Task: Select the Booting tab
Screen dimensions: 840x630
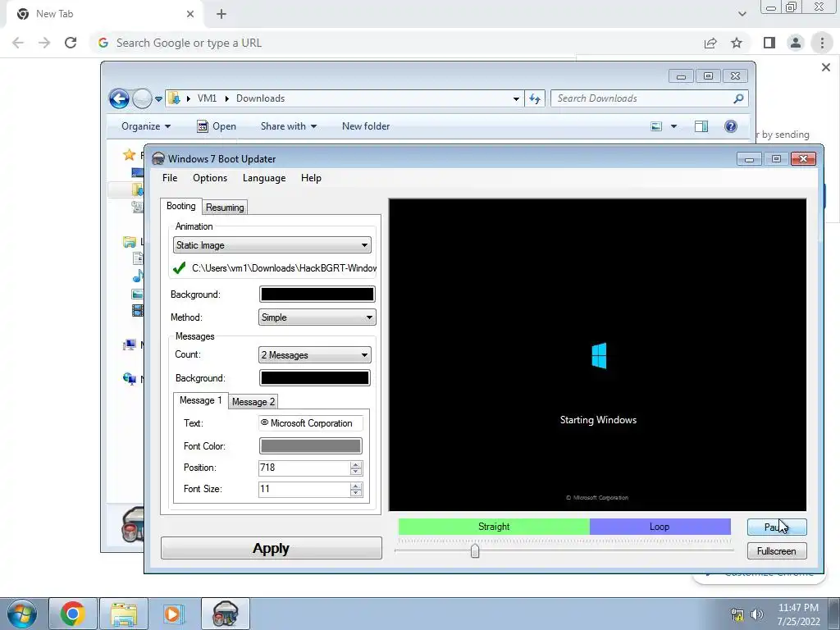Action: [181, 206]
